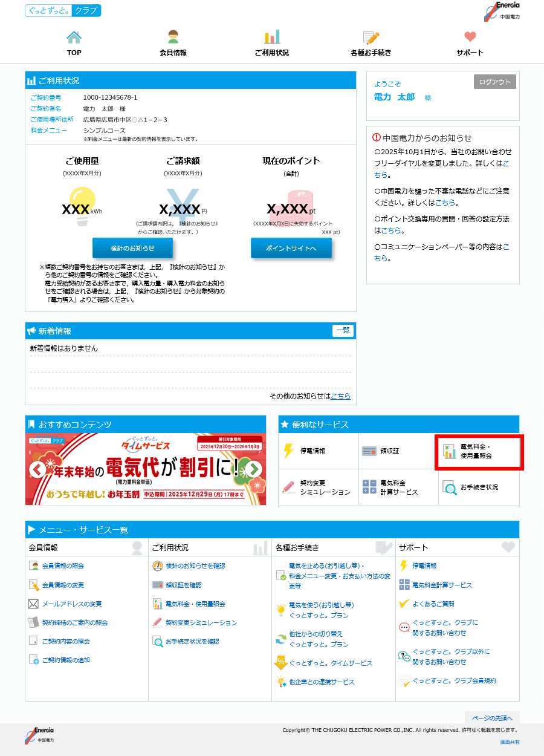
Task: Click the ログアウト button
Action: tap(494, 82)
